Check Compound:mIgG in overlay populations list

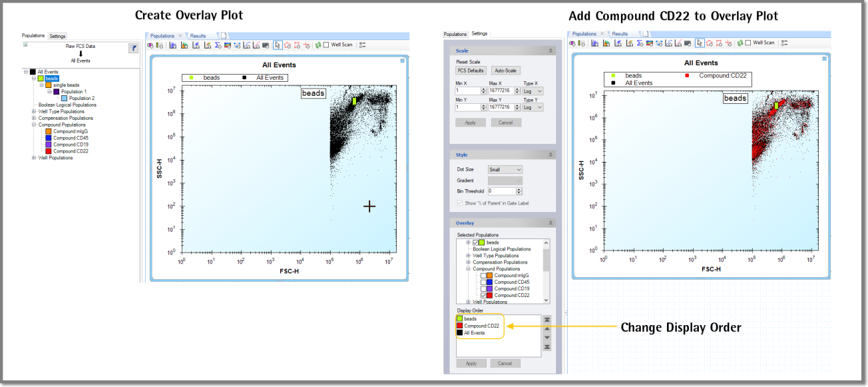tap(484, 275)
